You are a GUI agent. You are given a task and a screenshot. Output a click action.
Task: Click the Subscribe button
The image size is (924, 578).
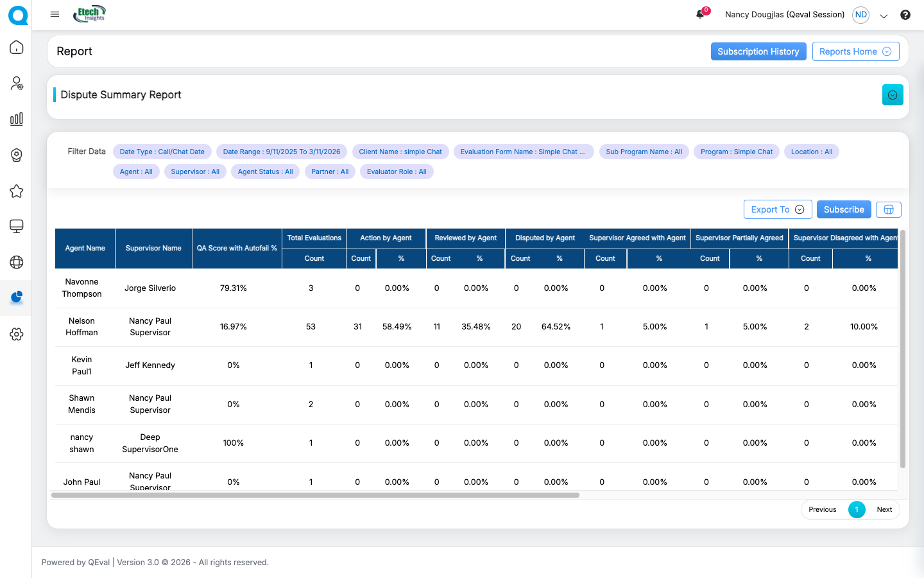point(843,209)
